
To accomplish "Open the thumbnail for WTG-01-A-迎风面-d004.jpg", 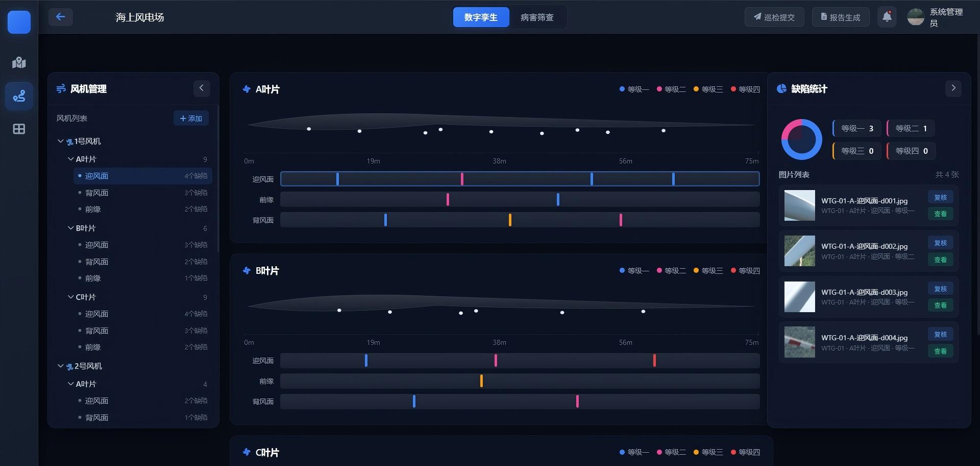I will point(799,342).
